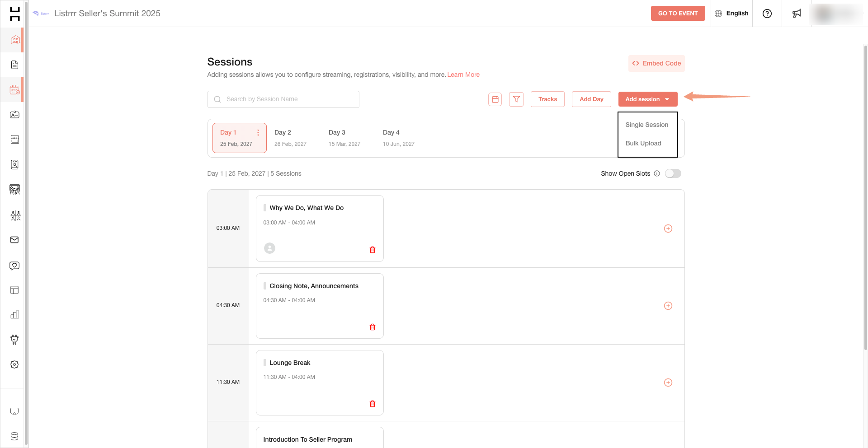Open the analytics bar chart sidebar icon
The height and width of the screenshot is (448, 868).
15,315
